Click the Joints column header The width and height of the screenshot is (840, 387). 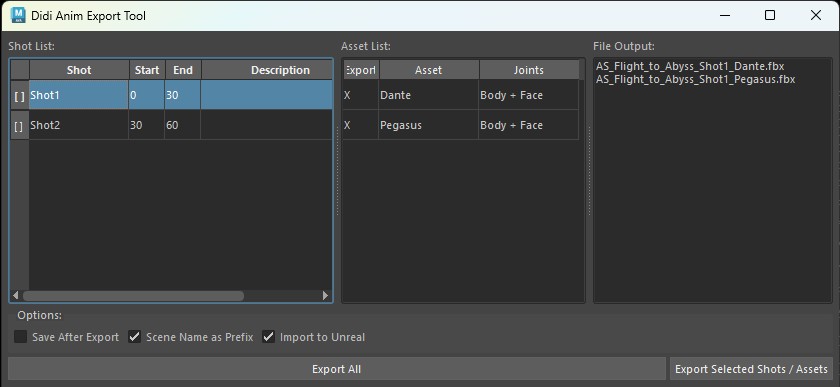pyautogui.click(x=529, y=70)
